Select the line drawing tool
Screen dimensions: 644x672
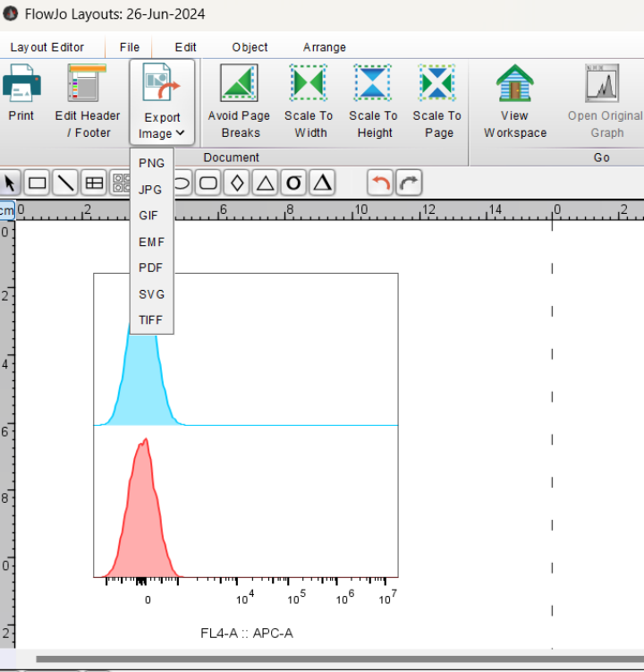65,183
